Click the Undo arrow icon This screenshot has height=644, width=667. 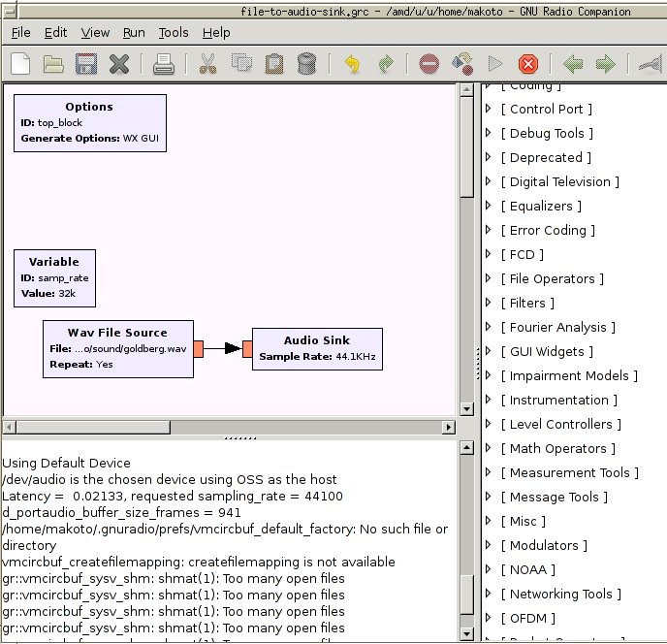[352, 64]
